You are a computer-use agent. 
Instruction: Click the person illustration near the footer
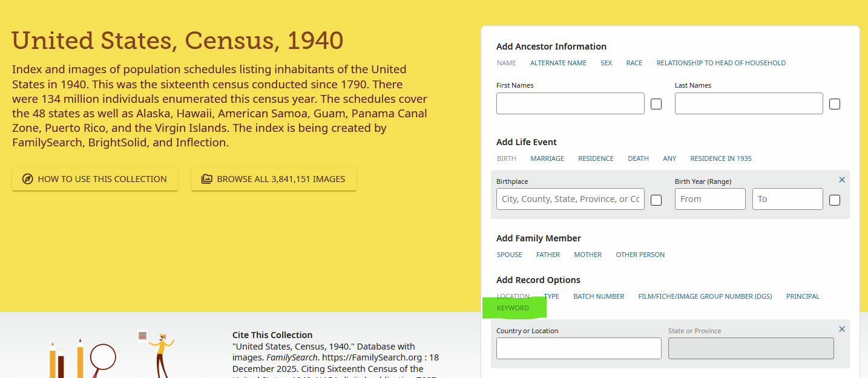[160, 354]
